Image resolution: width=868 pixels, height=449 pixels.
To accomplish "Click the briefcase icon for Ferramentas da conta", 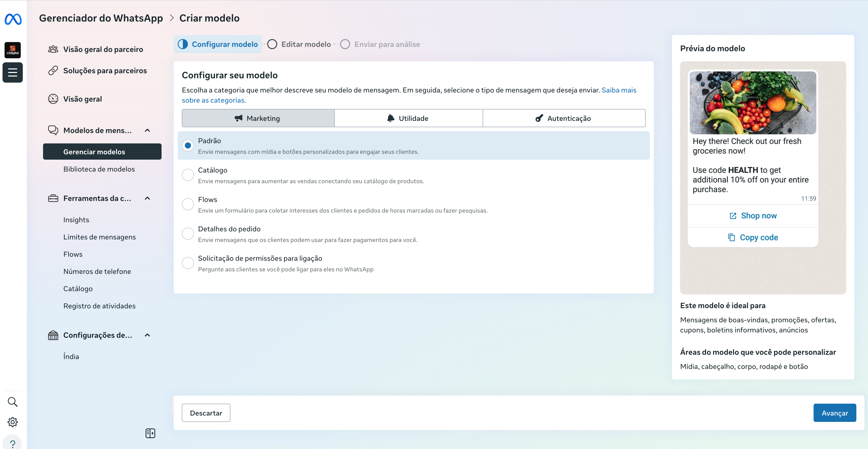I will point(53,198).
